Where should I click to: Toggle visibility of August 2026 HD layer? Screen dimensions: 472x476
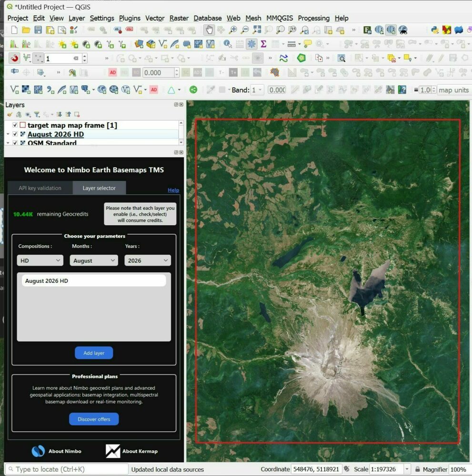coord(15,134)
